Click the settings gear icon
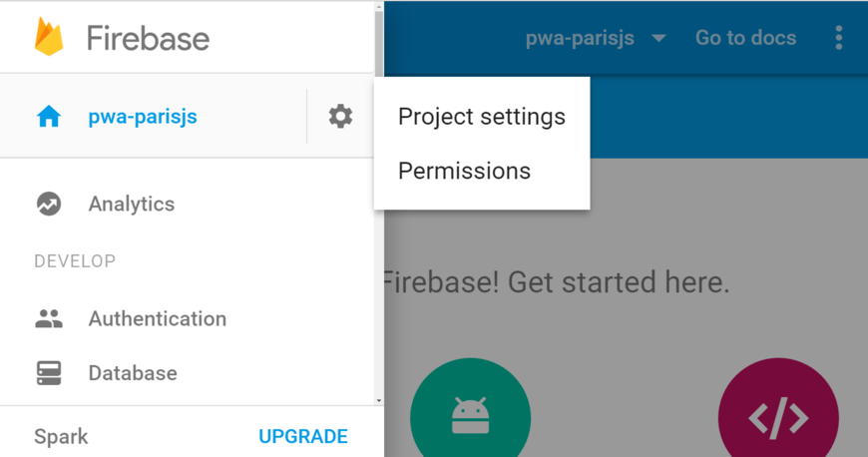 (340, 117)
